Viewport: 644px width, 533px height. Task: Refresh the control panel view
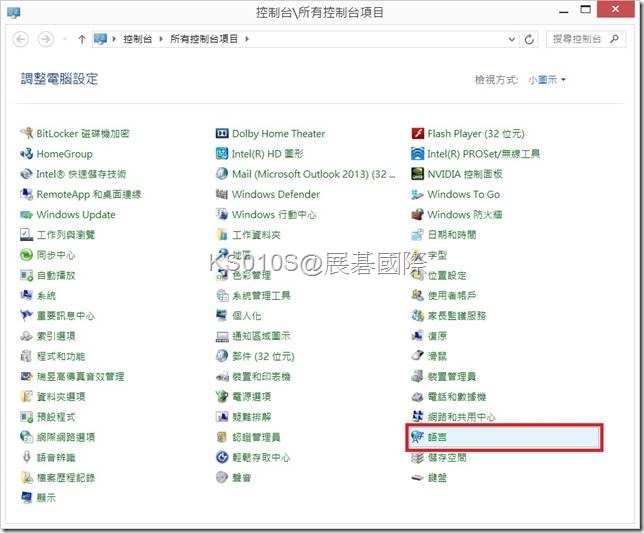click(529, 39)
